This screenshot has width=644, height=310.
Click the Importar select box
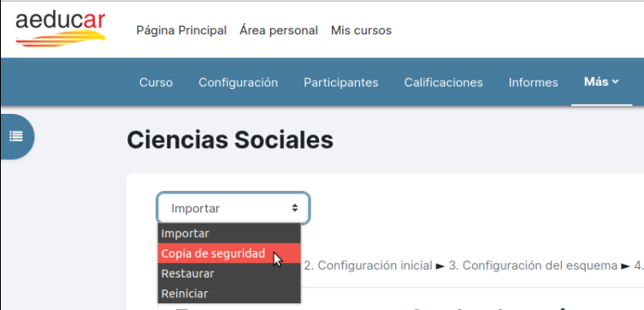[x=233, y=208]
